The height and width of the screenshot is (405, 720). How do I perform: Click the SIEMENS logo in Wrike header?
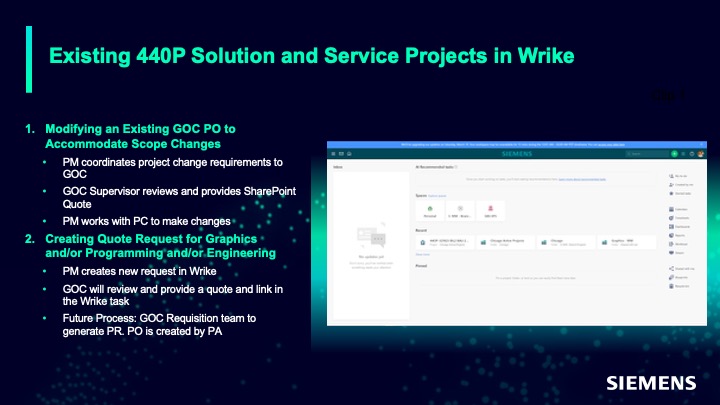pos(517,154)
